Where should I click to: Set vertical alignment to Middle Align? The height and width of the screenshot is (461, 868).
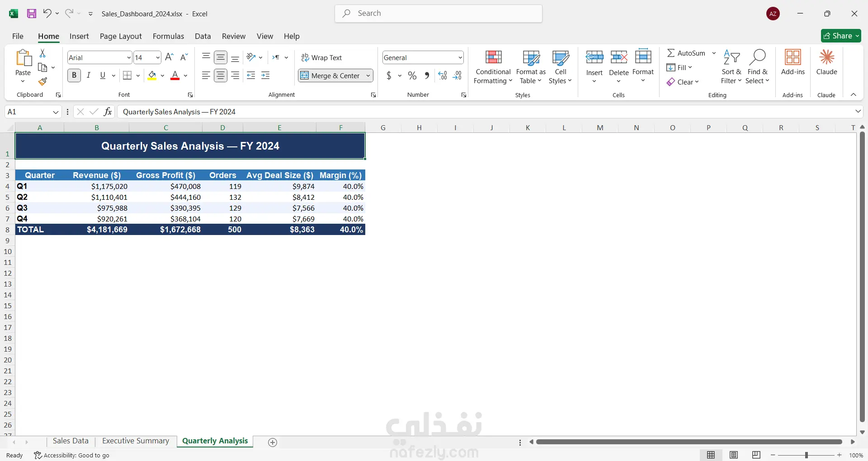tap(221, 57)
